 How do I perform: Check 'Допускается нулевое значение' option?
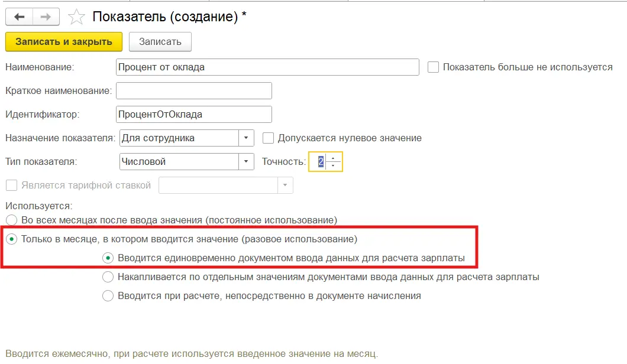click(269, 138)
